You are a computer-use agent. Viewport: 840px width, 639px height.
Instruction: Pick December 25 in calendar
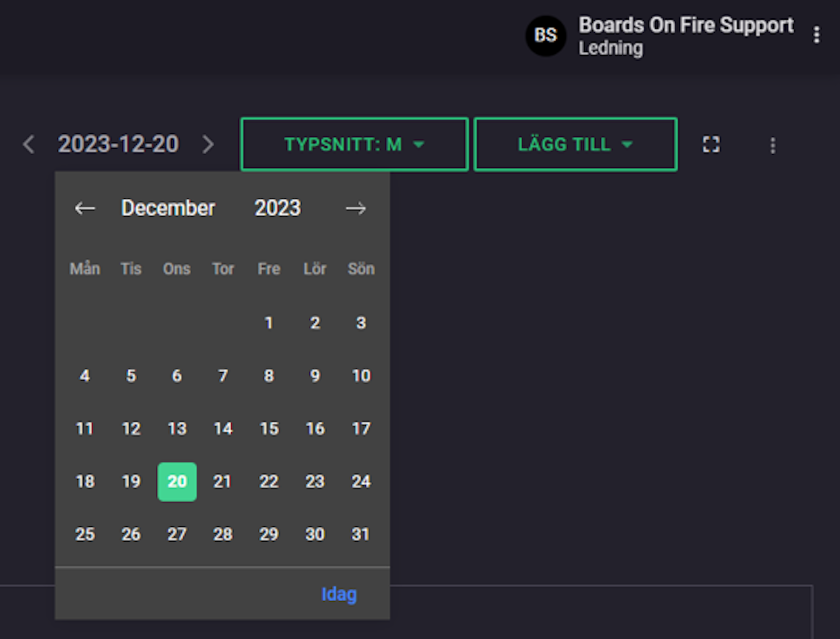[85, 534]
